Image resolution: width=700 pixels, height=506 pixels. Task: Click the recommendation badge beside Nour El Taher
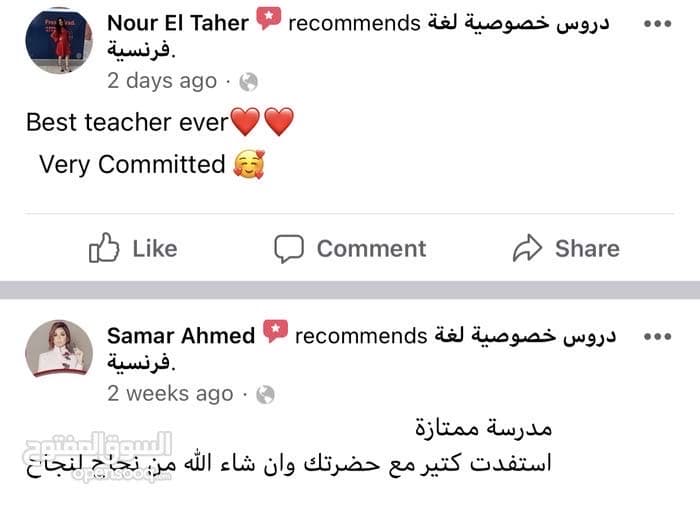pyautogui.click(x=268, y=20)
